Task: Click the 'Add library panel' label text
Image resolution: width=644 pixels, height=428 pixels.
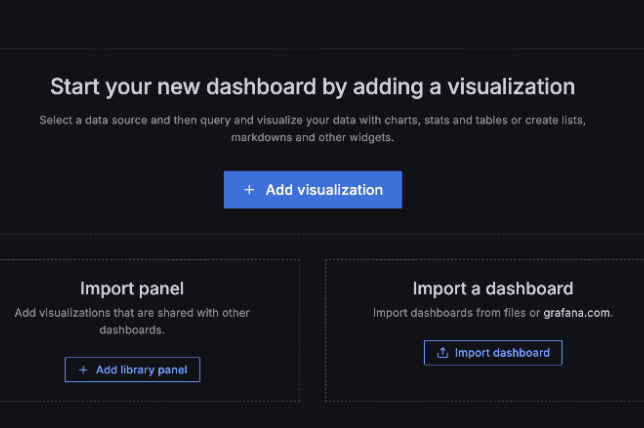Action: coord(141,370)
